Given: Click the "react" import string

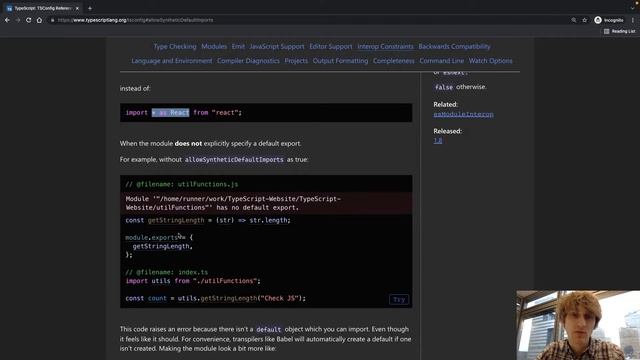Looking at the screenshot, I should [x=225, y=113].
